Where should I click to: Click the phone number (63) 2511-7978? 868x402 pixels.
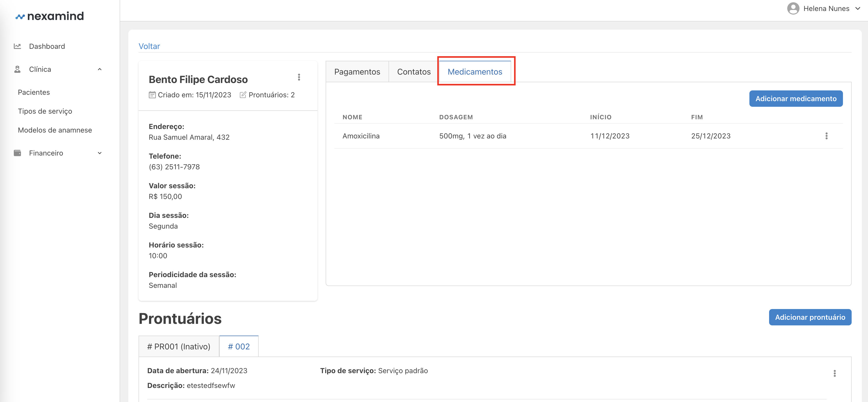174,167
